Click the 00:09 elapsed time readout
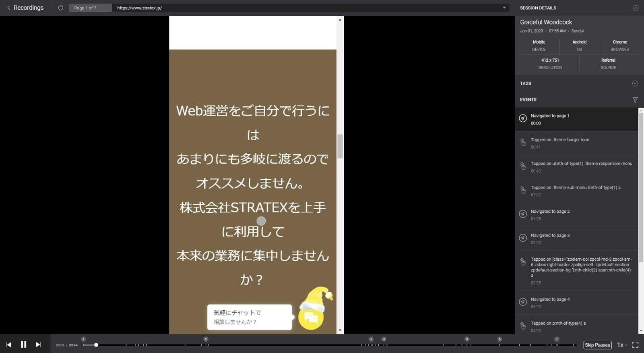Viewport: 644px width, 353px height. [60, 345]
